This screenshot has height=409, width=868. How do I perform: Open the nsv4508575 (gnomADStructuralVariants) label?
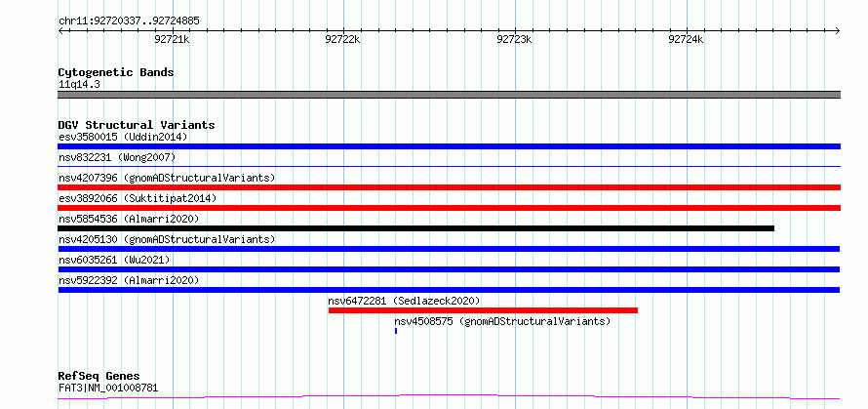pos(502,321)
